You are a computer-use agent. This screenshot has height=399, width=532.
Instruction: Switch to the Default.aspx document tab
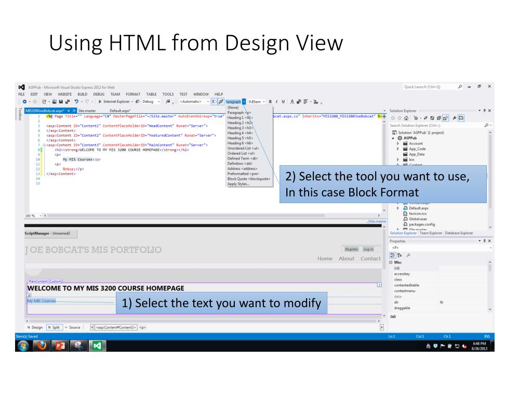(x=120, y=111)
